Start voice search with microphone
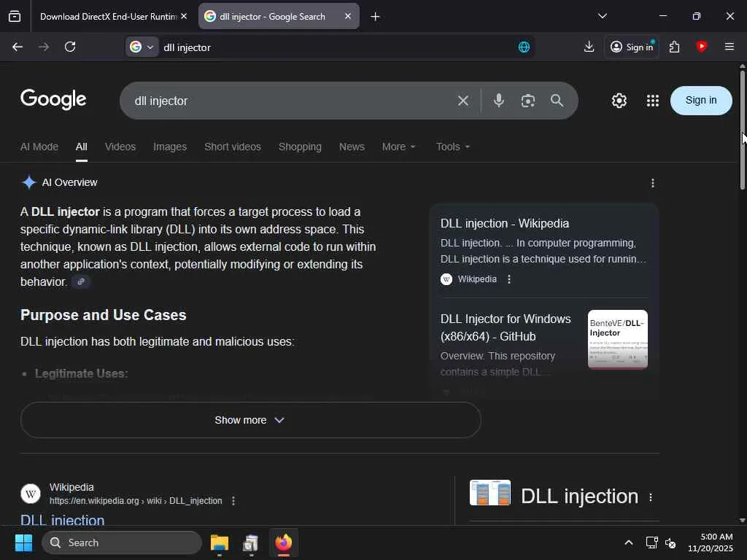This screenshot has width=747, height=560. [499, 101]
